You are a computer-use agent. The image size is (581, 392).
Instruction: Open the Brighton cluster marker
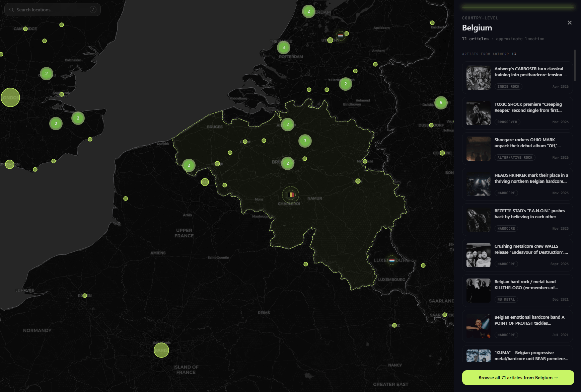point(10,164)
